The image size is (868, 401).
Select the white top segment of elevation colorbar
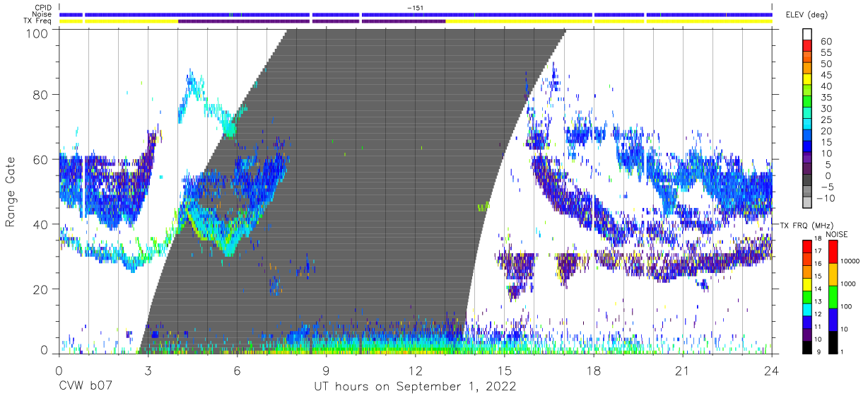coord(808,33)
